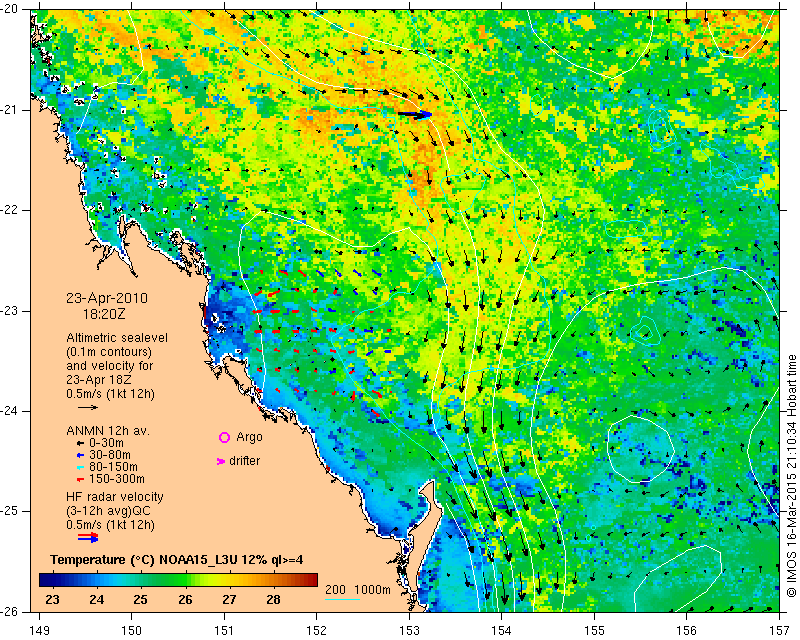Click the longitude axis label 153
Screen dimensions: 800x640
(409, 630)
